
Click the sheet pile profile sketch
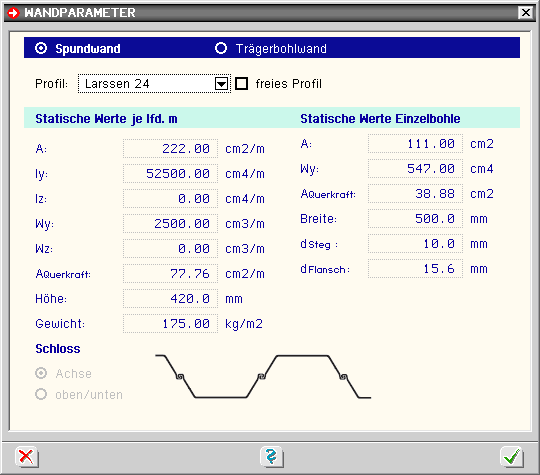pos(263,376)
